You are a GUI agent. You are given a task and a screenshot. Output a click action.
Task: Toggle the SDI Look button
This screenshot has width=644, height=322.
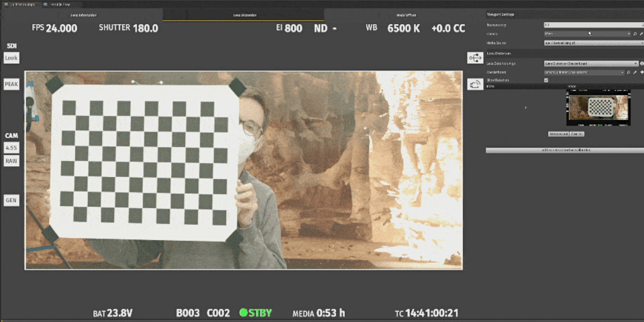point(11,58)
